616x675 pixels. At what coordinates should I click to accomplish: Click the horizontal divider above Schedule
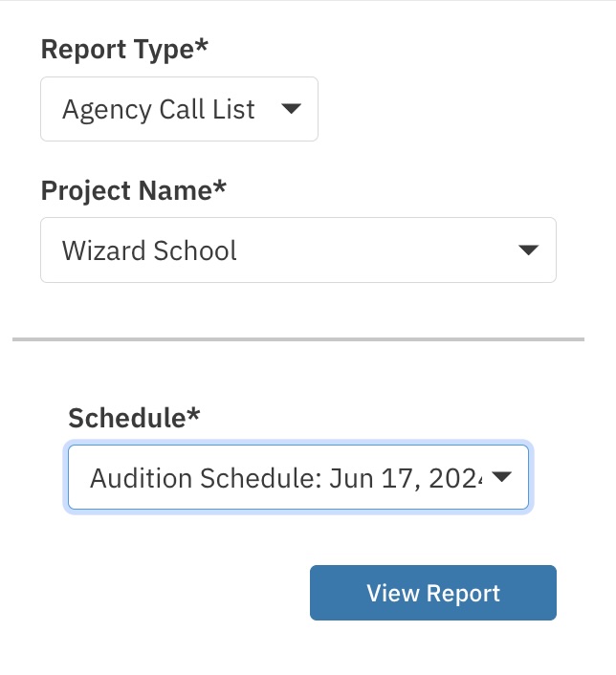pos(297,338)
